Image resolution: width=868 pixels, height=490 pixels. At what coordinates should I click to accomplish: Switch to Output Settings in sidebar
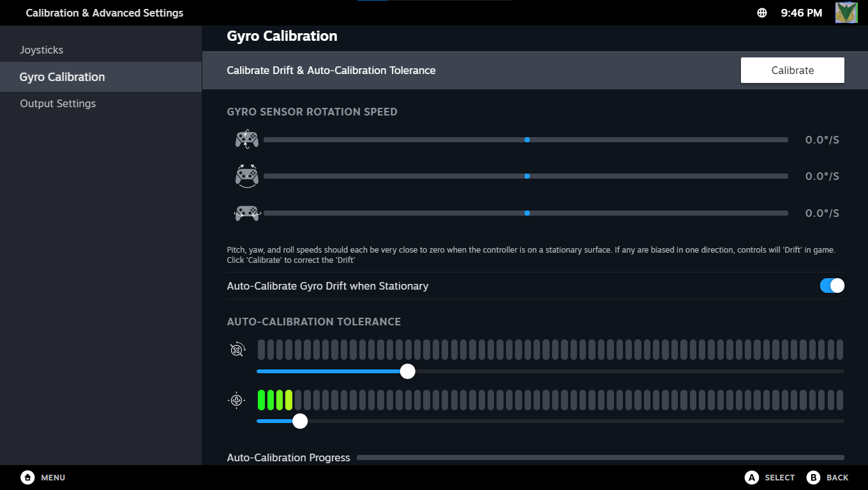[57, 103]
